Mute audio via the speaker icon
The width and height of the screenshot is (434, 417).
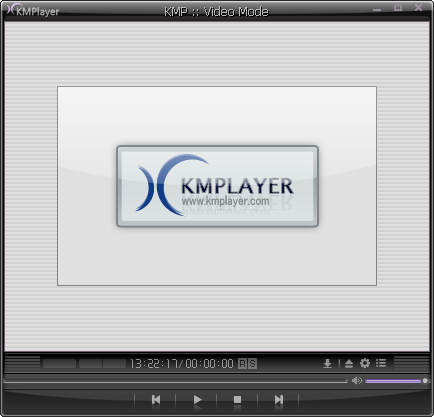click(357, 380)
